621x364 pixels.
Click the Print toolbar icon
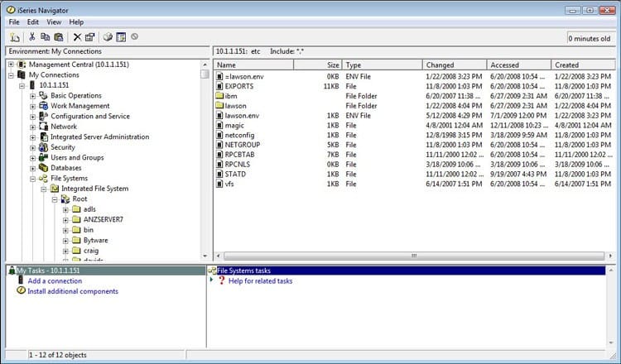pyautogui.click(x=108, y=36)
